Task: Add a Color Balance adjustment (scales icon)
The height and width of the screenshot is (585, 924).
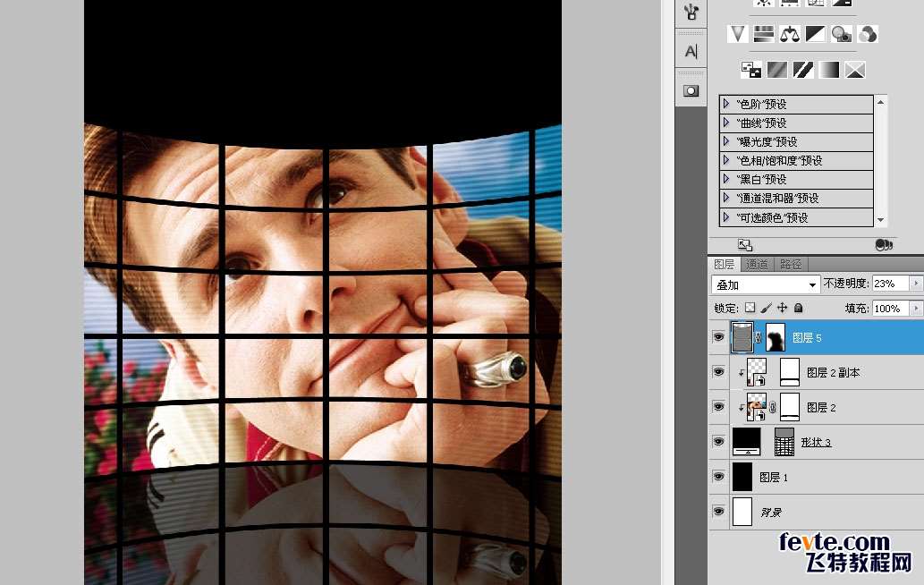Action: (x=790, y=34)
